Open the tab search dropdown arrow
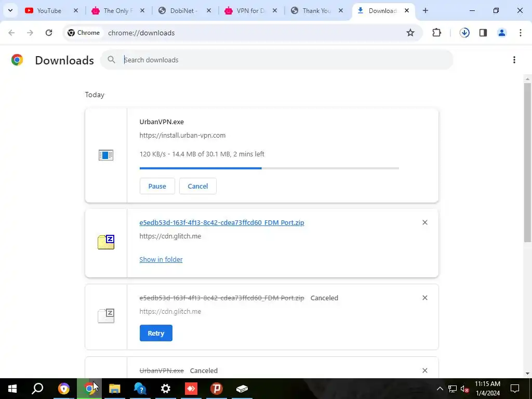Screen dimensions: 532x399 click(x=10, y=10)
